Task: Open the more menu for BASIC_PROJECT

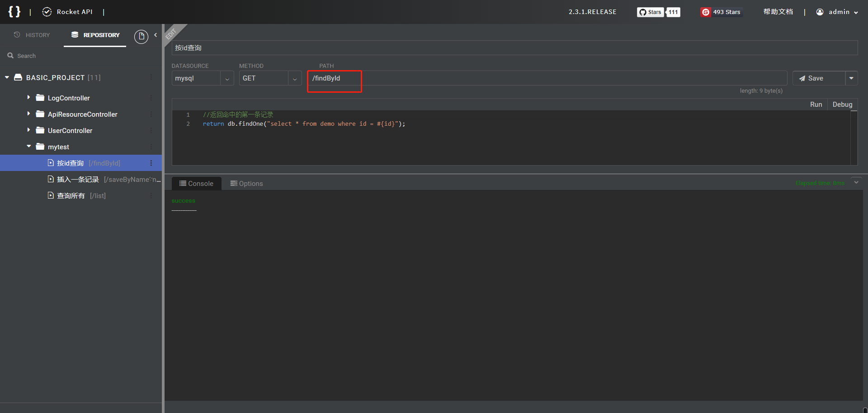Action: click(151, 77)
